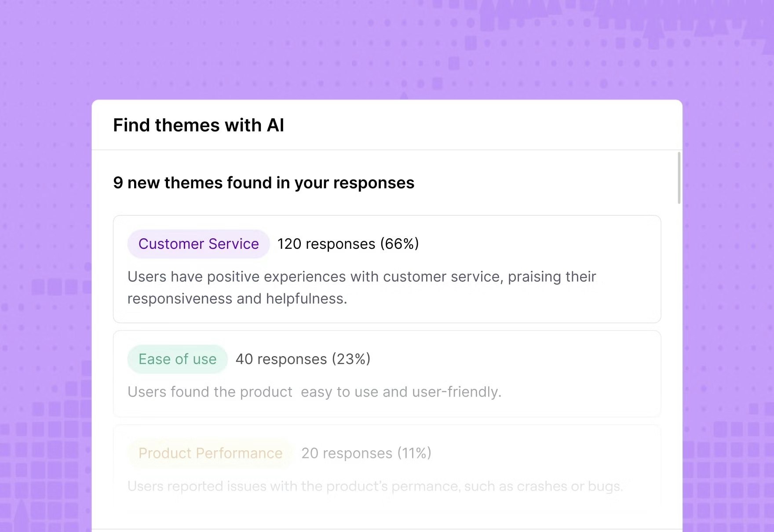The image size is (774, 532).
Task: Open the Customer Service theme card
Action: [387, 268]
